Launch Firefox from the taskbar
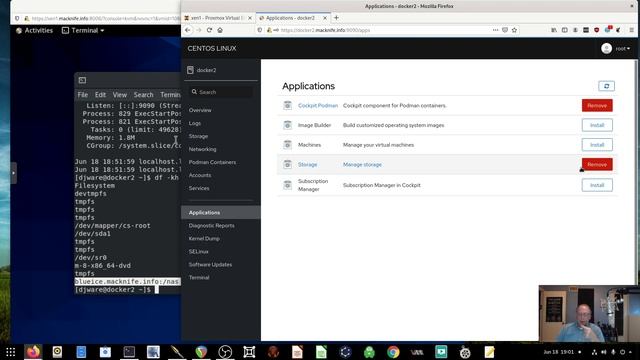 click(33, 352)
